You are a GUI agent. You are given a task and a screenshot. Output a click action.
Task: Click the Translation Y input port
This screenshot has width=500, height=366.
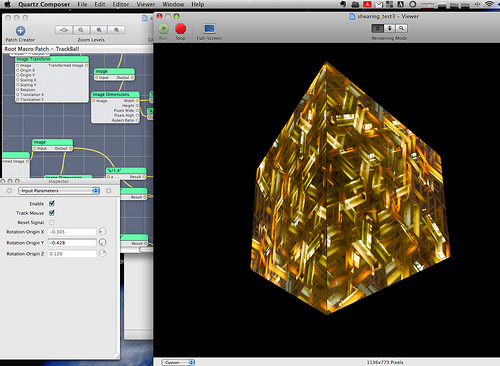18,99
